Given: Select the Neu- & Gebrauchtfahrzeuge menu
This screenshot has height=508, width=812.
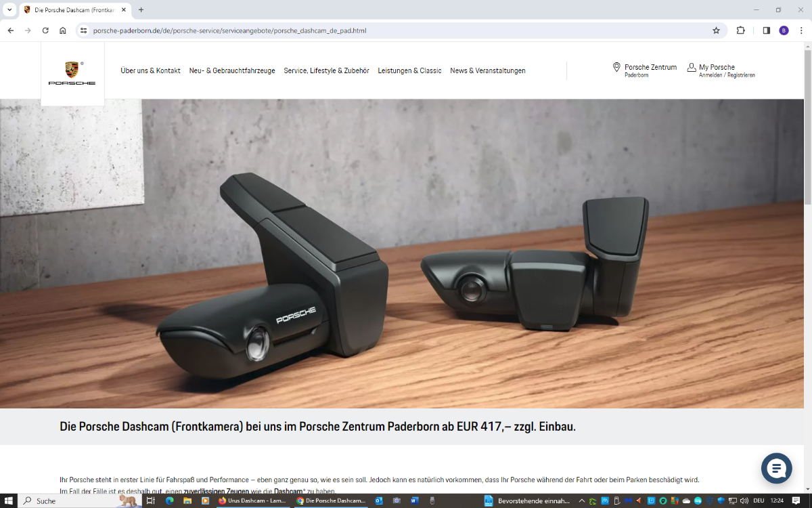Looking at the screenshot, I should pyautogui.click(x=232, y=70).
